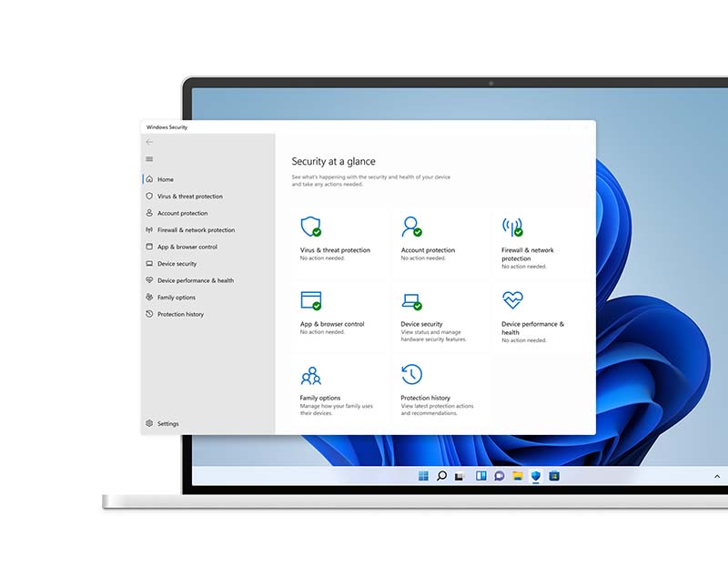Screen dimensions: 728x577
Task: Click the clock icon beside Protection history in sidebar
Action: tap(149, 314)
